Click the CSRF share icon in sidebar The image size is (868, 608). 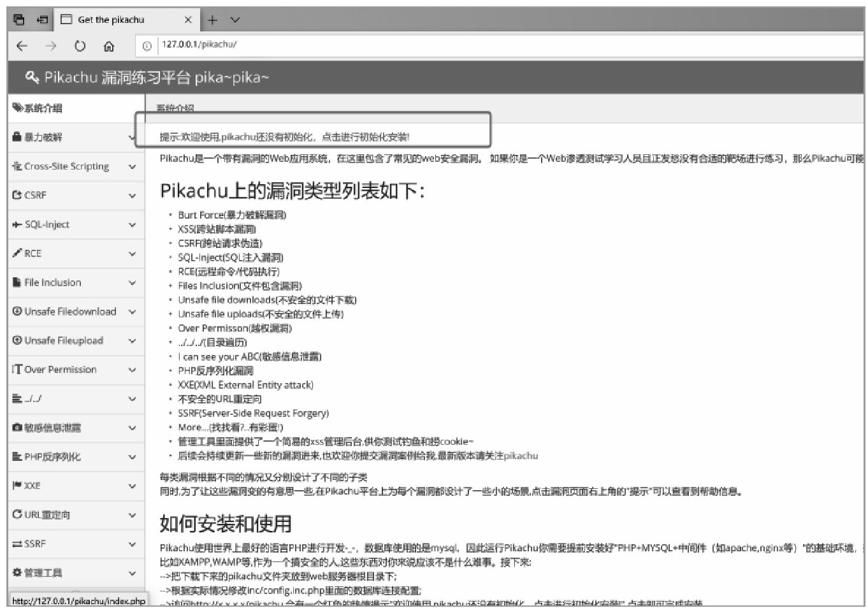click(17, 195)
